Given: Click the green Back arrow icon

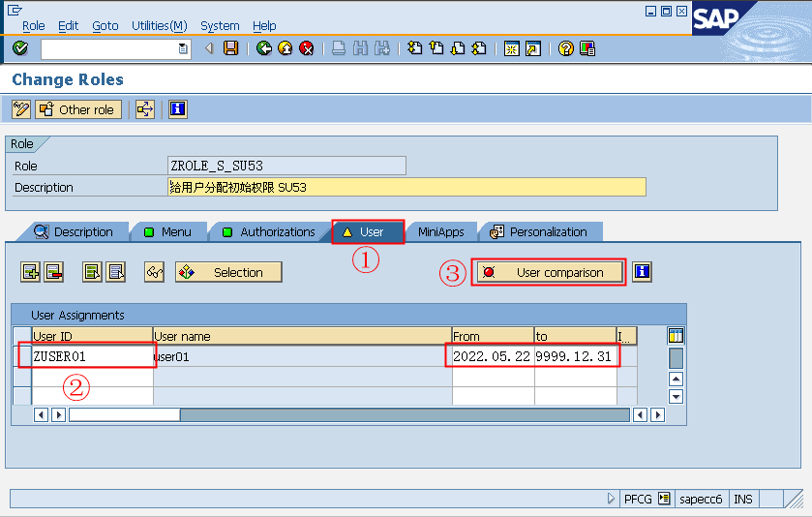Looking at the screenshot, I should point(264,48).
